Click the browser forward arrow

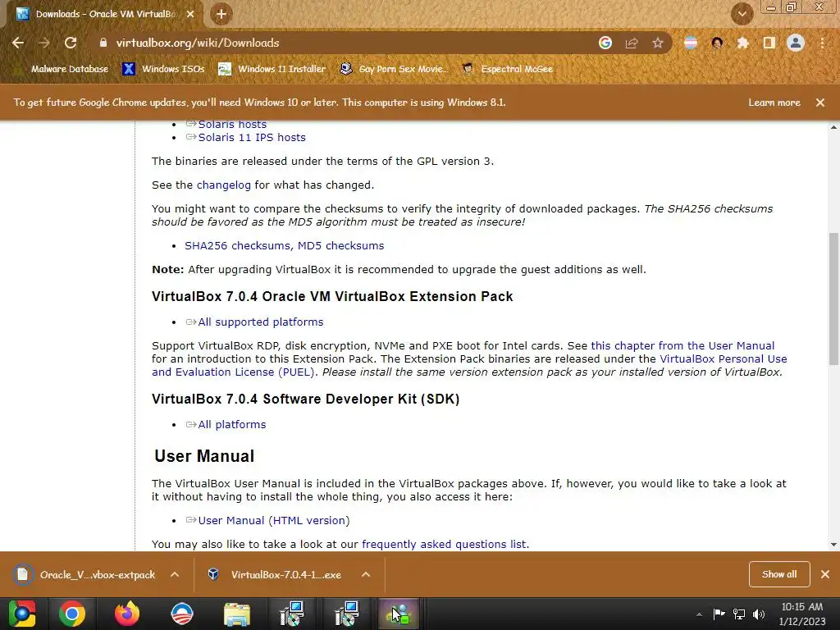coord(44,43)
